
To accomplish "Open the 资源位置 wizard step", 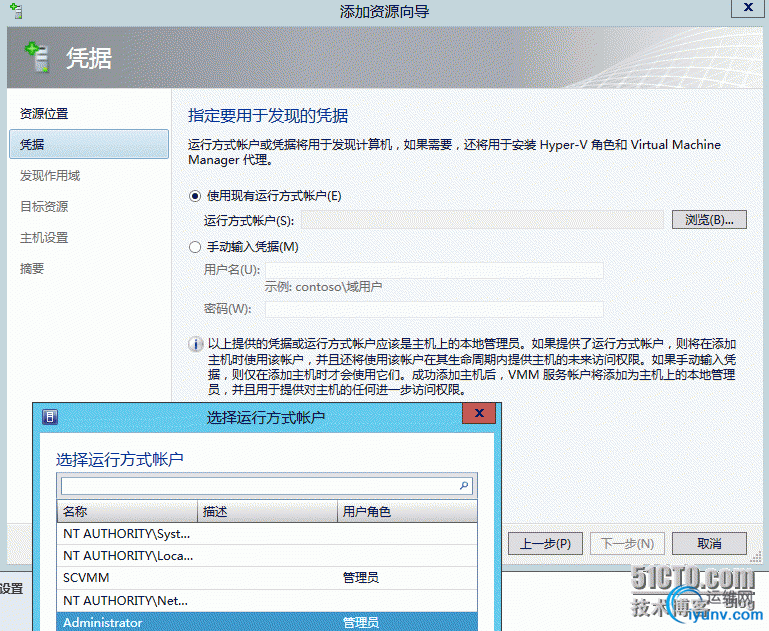I will pos(44,114).
